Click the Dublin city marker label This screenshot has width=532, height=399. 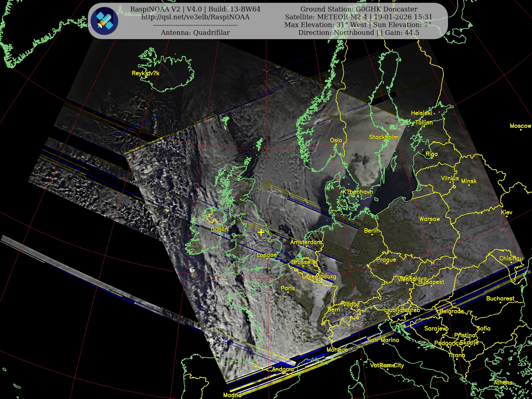[x=219, y=229]
